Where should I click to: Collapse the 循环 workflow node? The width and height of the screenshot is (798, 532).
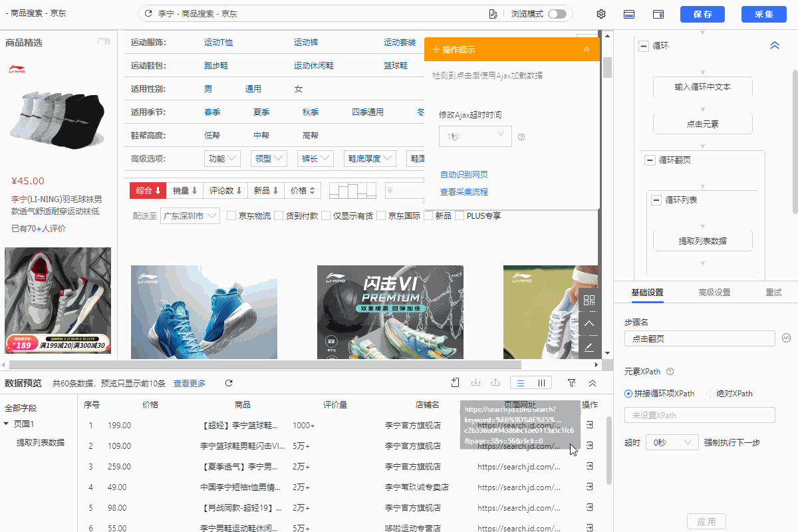coord(644,46)
